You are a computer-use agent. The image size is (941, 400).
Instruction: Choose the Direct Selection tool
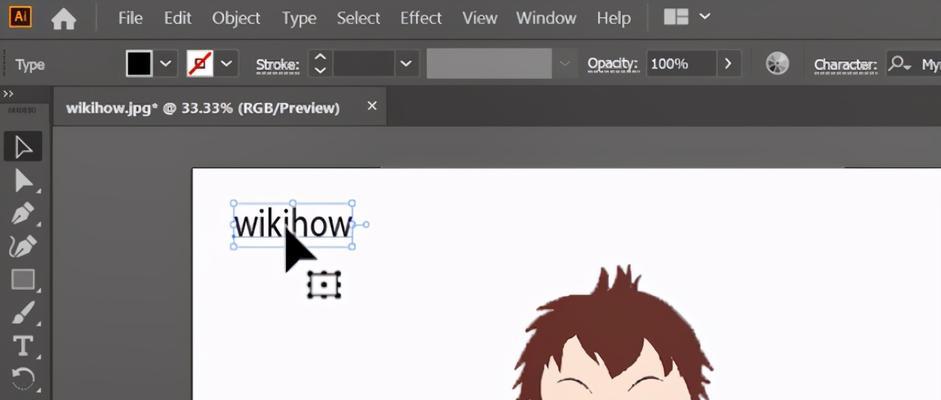23,180
